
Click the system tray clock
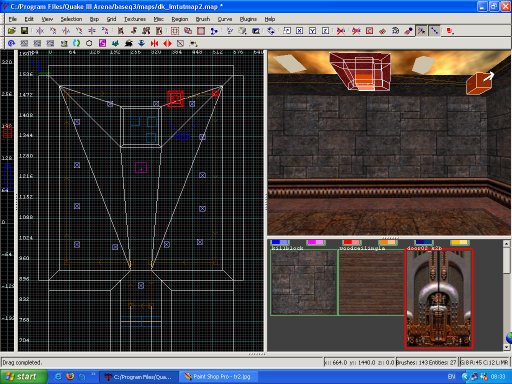click(498, 377)
